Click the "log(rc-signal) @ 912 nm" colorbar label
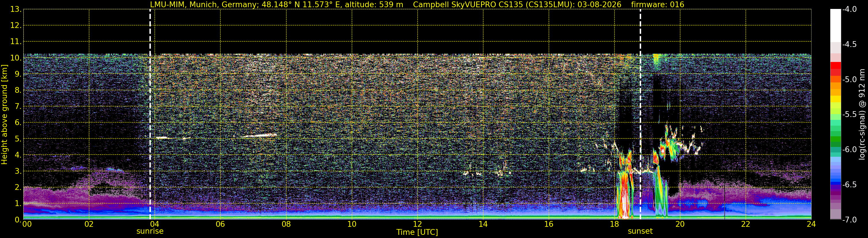The height and width of the screenshot is (238, 868). [x=862, y=114]
